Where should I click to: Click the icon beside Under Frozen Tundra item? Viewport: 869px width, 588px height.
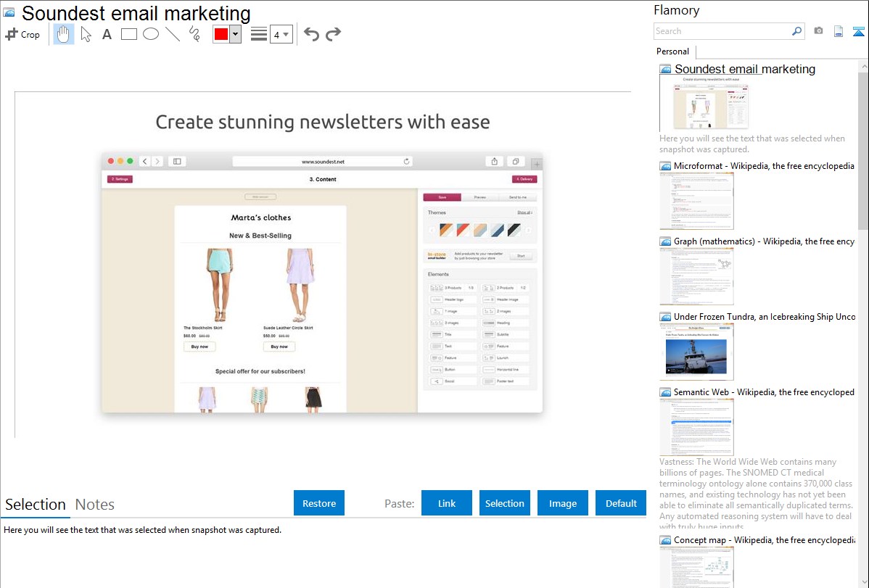pyautogui.click(x=665, y=316)
